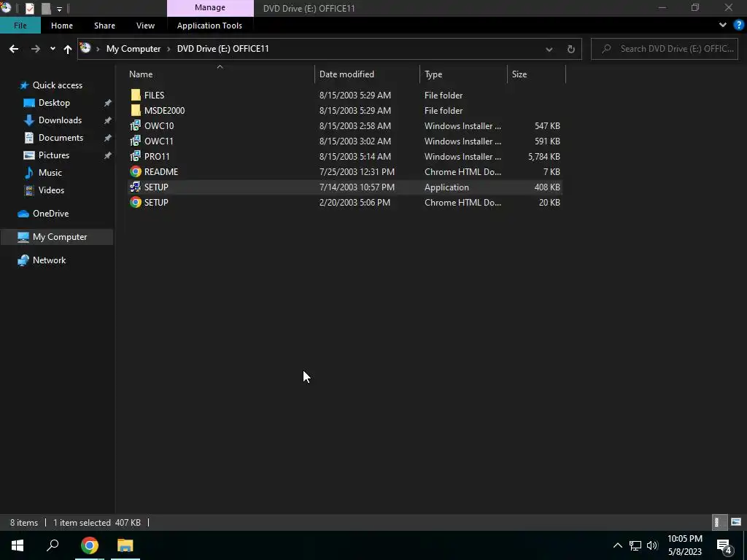Screen dimensions: 747x560
Task: Open Network in navigation pane
Action: (49, 260)
